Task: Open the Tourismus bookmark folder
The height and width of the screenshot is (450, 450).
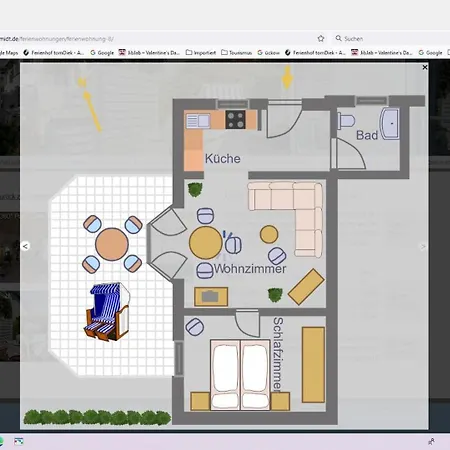Action: coord(236,53)
